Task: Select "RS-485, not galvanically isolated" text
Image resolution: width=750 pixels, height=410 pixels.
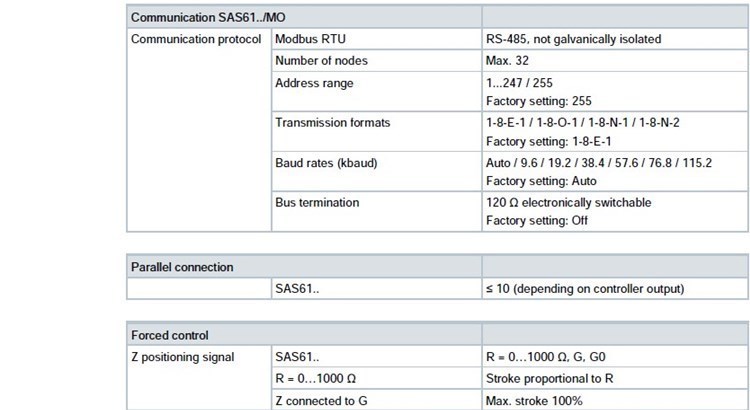Action: tap(573, 40)
